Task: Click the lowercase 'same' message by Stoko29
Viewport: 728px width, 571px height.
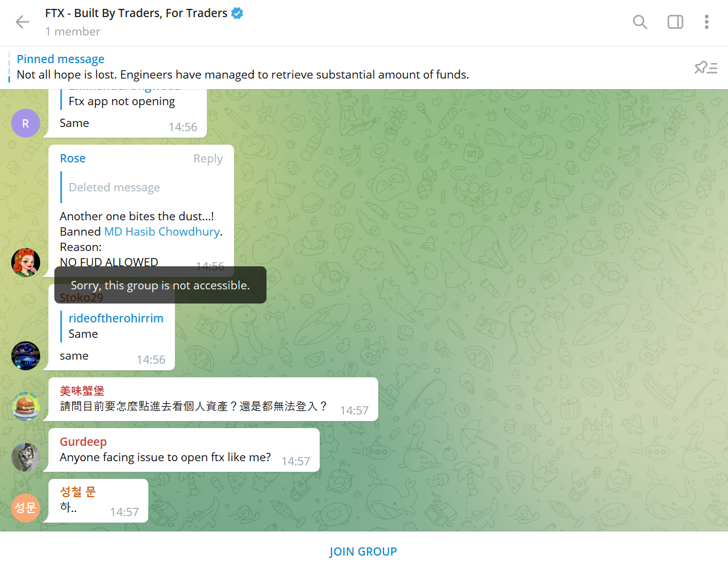Action: (74, 355)
